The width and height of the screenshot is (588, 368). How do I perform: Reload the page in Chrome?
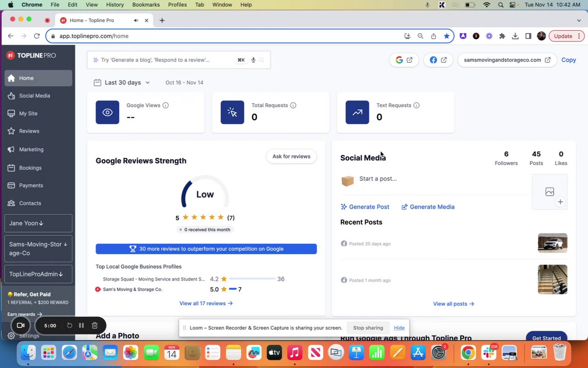(x=36, y=36)
